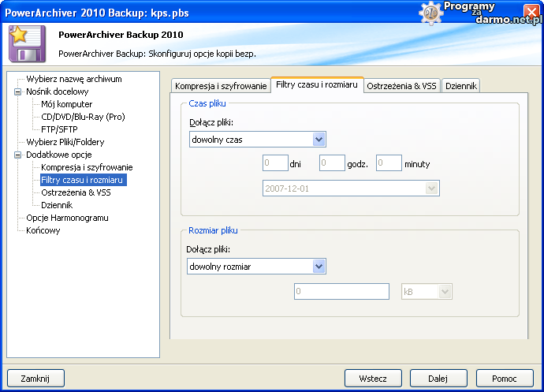The height and width of the screenshot is (392, 544).
Task: Click the file size value field
Action: click(x=341, y=292)
